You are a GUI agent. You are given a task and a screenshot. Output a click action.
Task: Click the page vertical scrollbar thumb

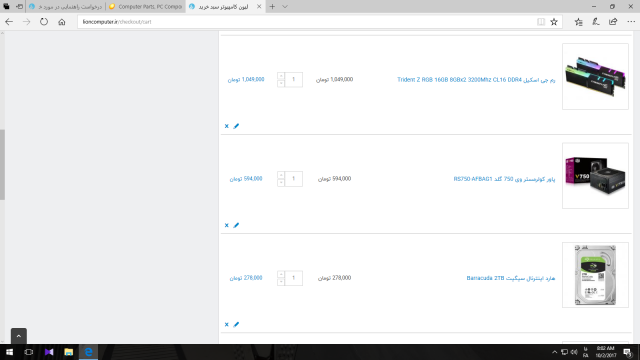click(2, 164)
